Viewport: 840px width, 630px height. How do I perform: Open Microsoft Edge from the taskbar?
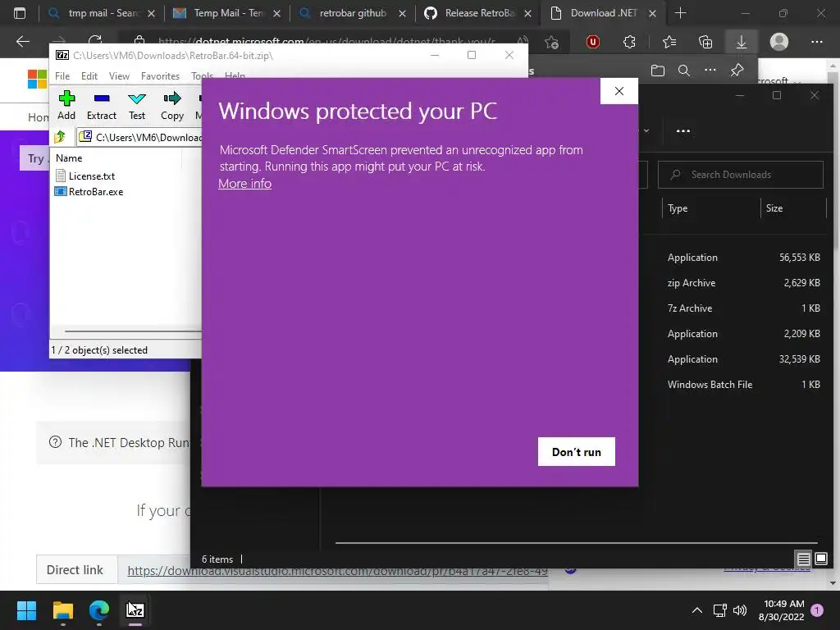99,610
